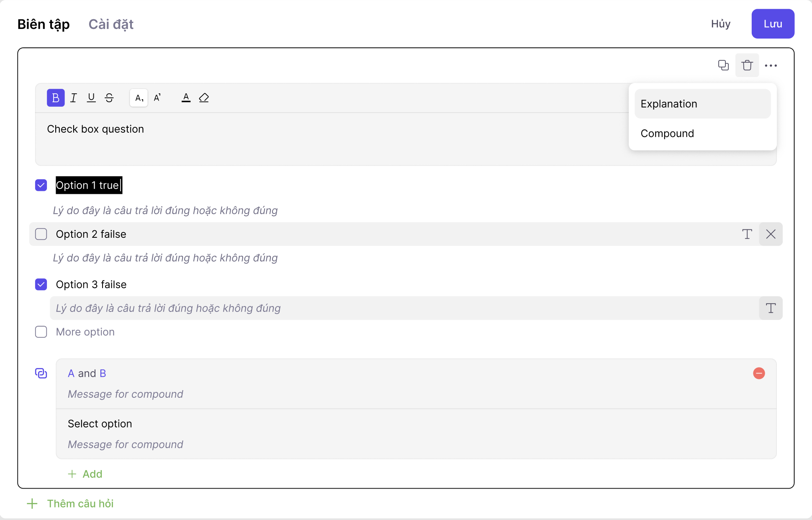This screenshot has height=520, width=812.
Task: Click the Lưu save button
Action: 773,24
